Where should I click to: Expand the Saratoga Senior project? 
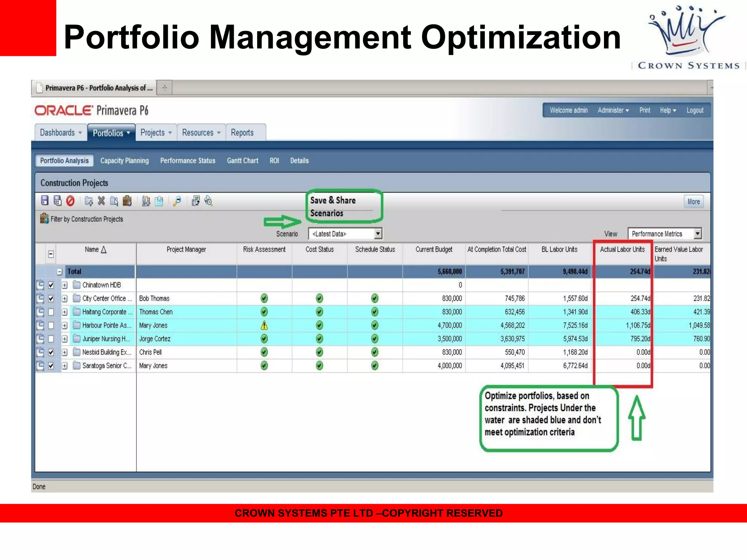[x=65, y=366]
